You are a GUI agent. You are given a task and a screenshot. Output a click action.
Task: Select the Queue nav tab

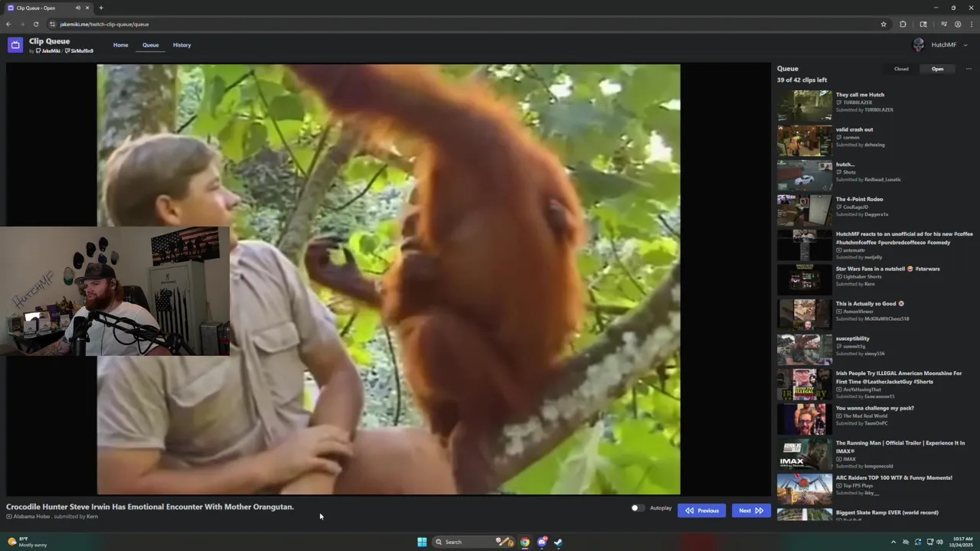click(150, 45)
